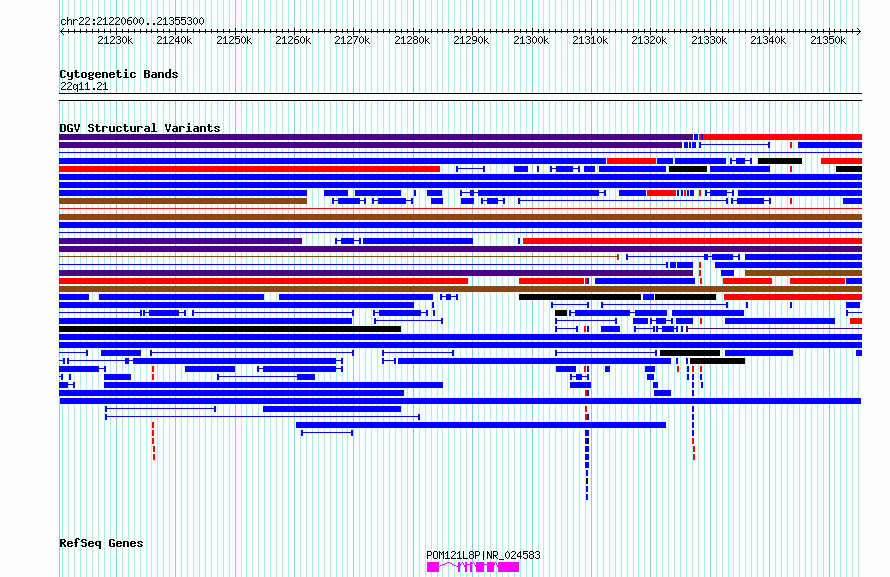Select the black variant bar under 21300k–21310k
Screen dimensions: 890x577
[580, 297]
